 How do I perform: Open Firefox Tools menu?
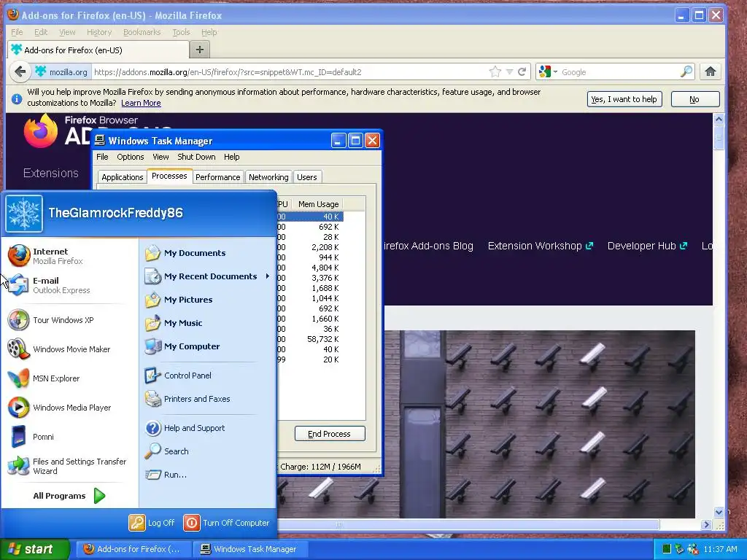point(181,32)
